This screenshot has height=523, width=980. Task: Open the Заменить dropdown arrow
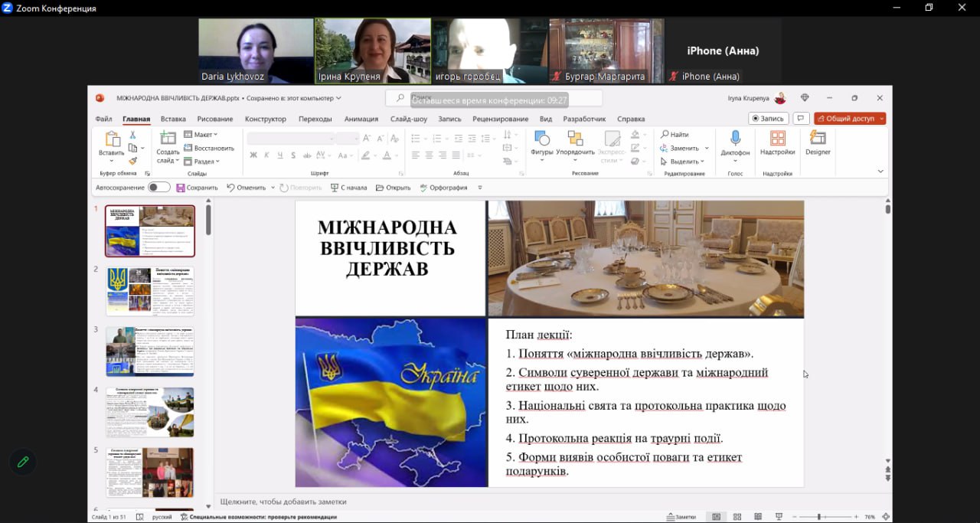click(707, 149)
